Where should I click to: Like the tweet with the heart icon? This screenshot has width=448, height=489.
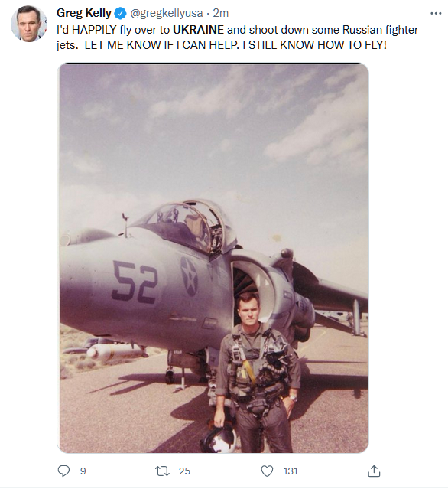(x=267, y=471)
